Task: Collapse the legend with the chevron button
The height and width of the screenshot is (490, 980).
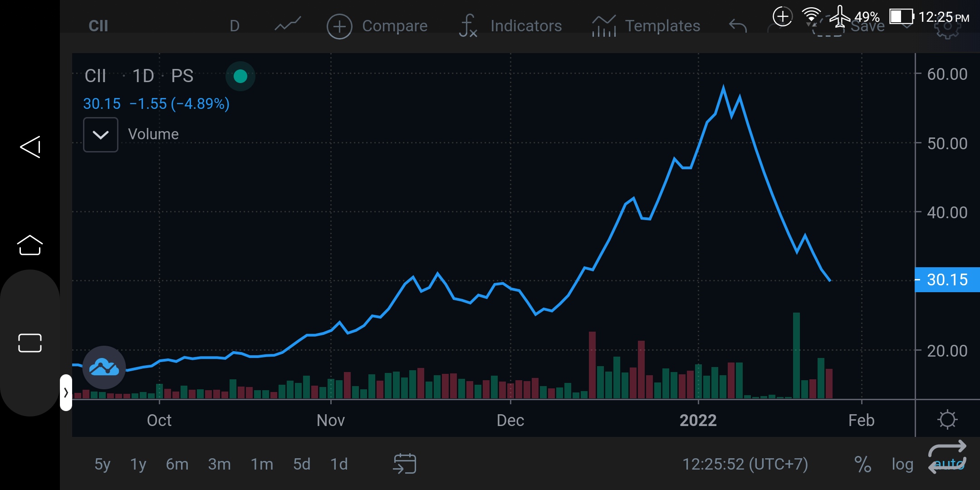Action: 101,135
